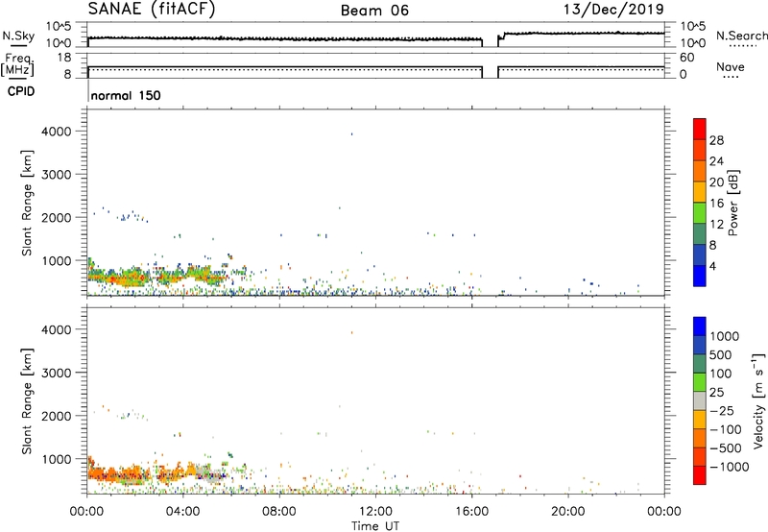
Task: Click the '18' frequency axis tick label
Action: tap(64, 58)
